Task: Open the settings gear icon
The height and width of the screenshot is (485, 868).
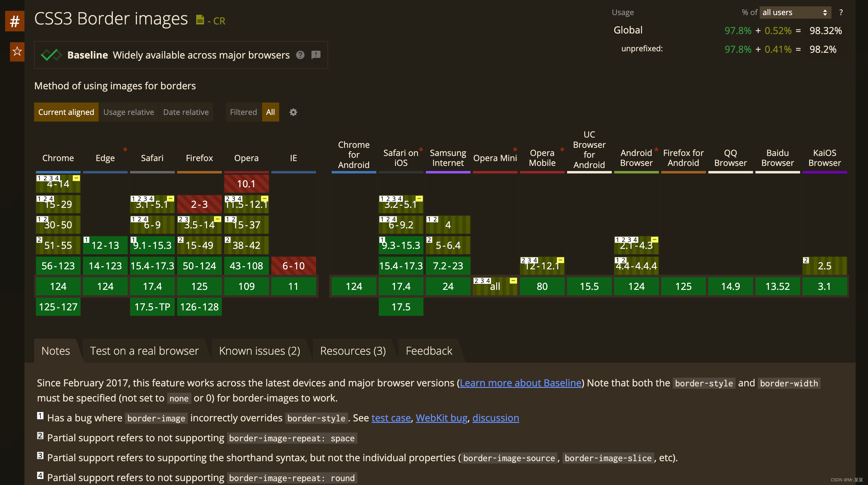Action: click(x=293, y=112)
